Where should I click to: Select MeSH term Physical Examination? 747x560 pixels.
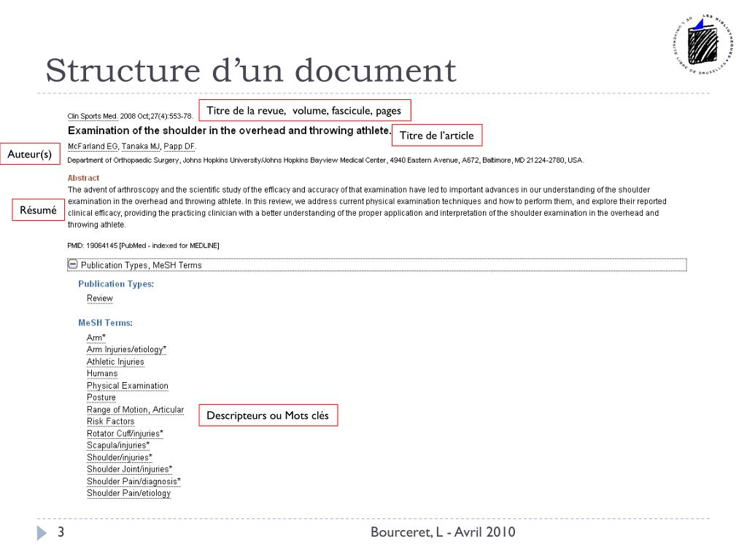(127, 386)
